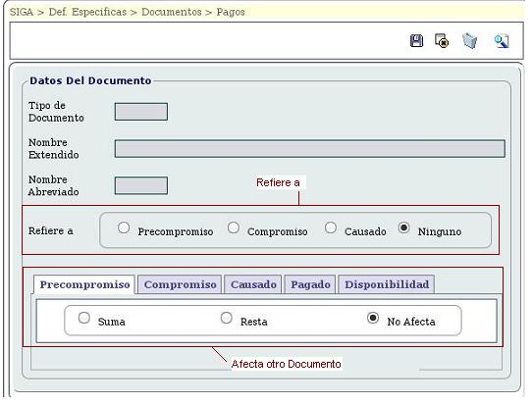Click the Tipo de Documento field
The width and height of the screenshot is (532, 403).
pyautogui.click(x=141, y=112)
